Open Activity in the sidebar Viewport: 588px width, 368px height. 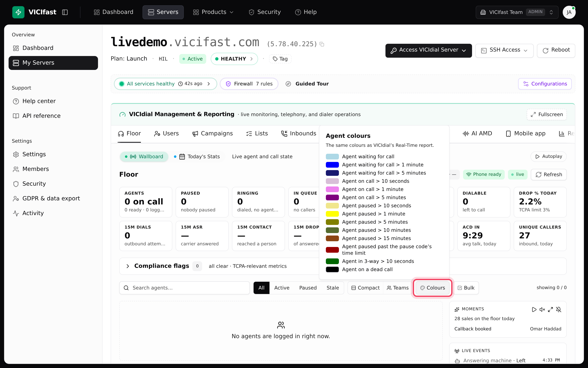pyautogui.click(x=53, y=213)
